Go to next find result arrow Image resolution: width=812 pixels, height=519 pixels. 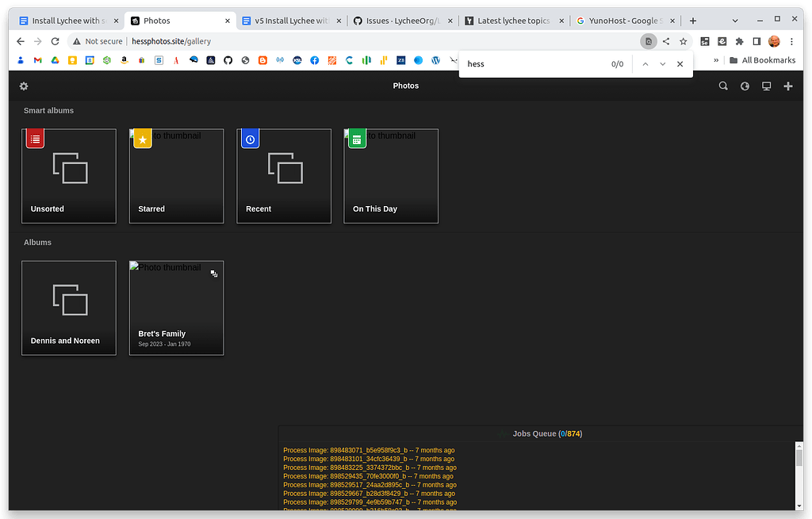click(x=663, y=64)
